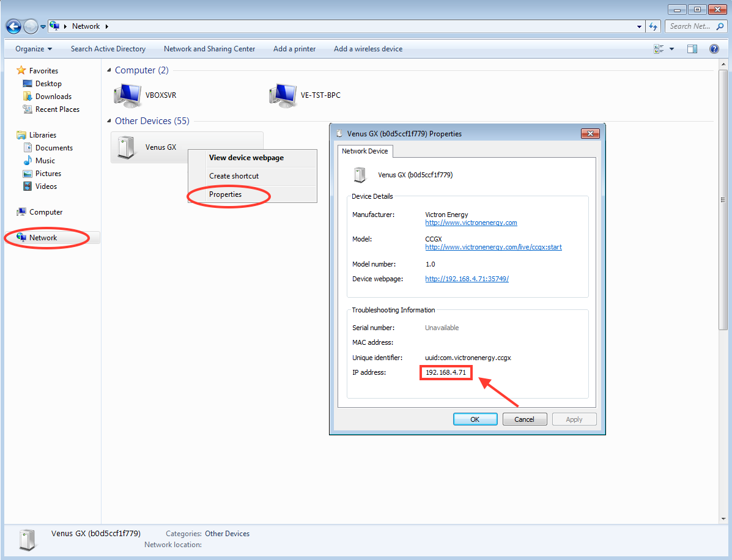Click the Back navigation arrow

(x=13, y=26)
